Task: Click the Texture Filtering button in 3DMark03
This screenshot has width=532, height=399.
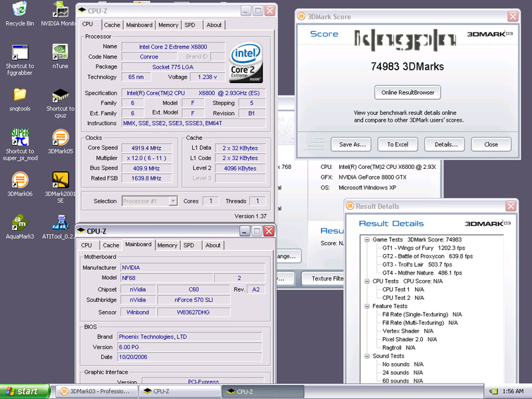Action: click(323, 279)
